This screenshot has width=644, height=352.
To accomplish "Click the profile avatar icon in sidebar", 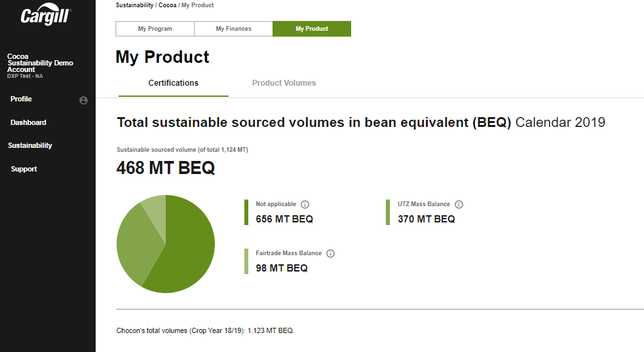I will coord(83,100).
